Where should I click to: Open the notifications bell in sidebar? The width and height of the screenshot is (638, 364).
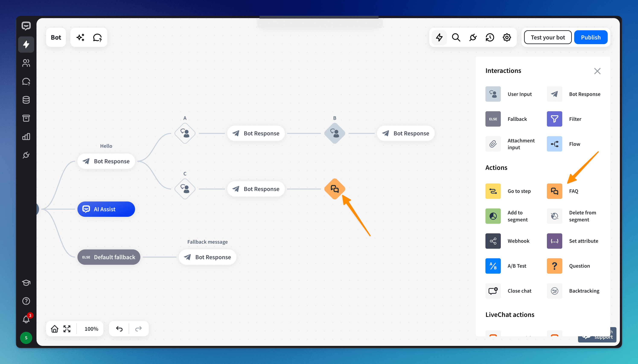click(x=26, y=319)
